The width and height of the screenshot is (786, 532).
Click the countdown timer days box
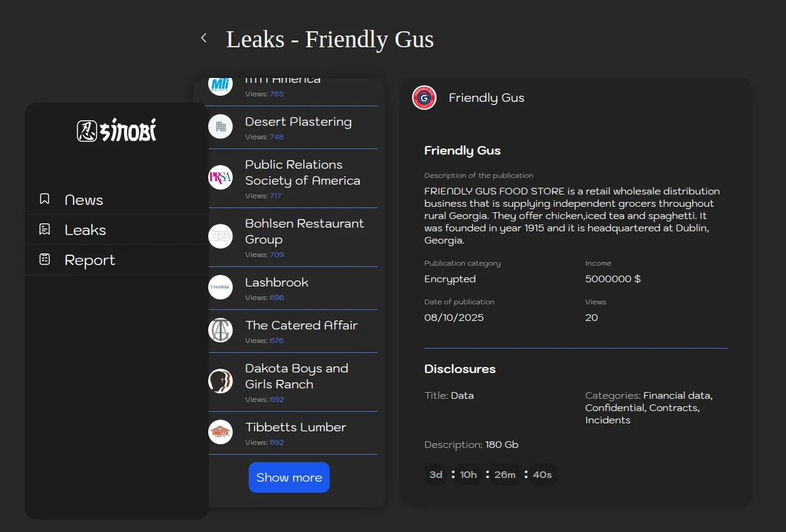436,474
